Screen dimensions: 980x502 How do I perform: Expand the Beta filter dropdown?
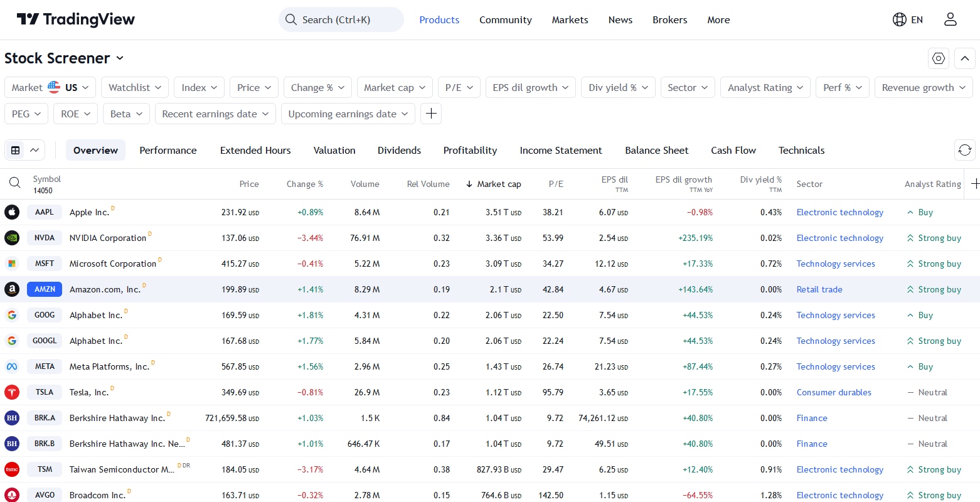pos(126,114)
